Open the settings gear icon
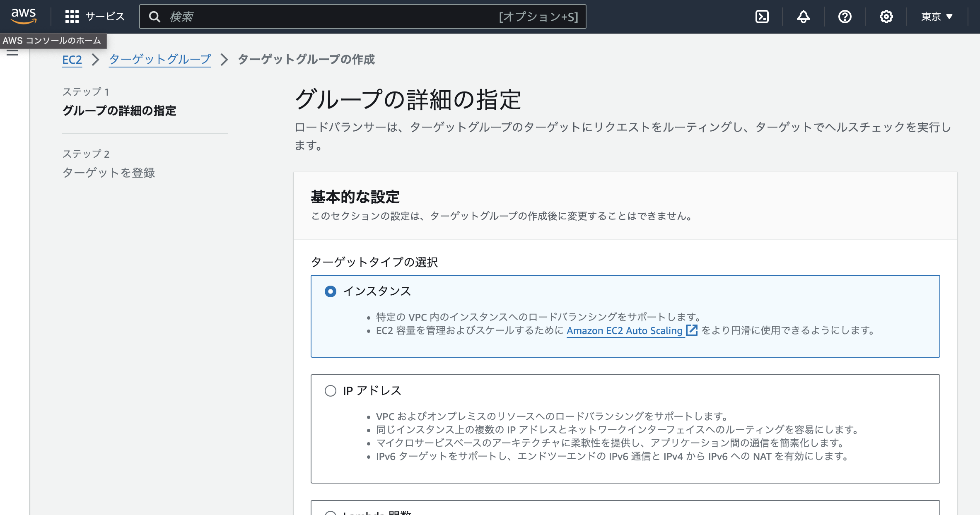This screenshot has width=980, height=515. click(886, 17)
